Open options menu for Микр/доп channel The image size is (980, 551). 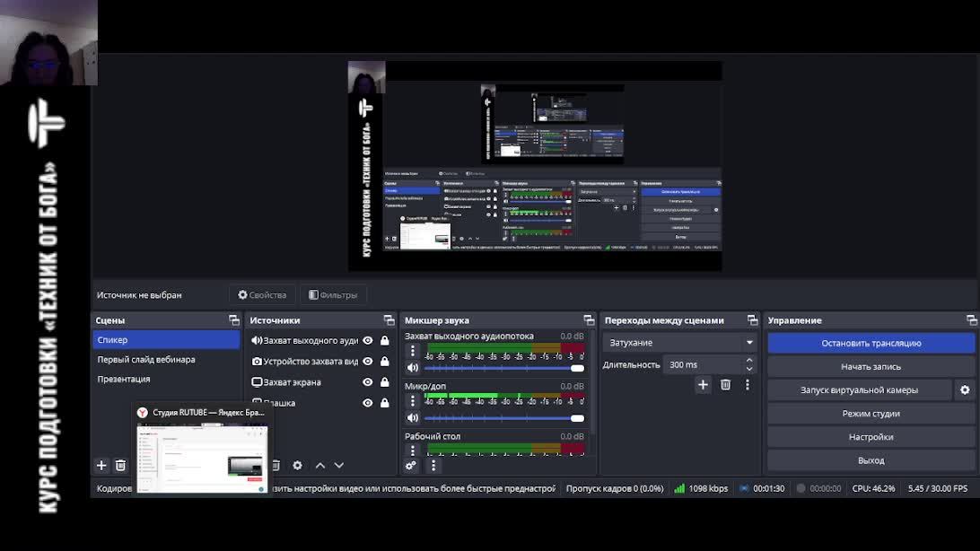click(x=413, y=401)
